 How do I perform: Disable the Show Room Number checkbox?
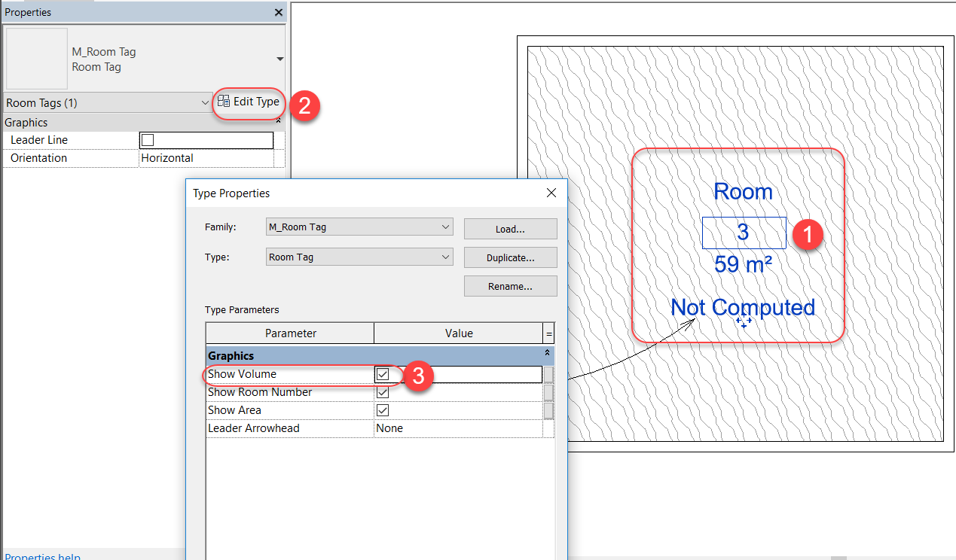click(383, 392)
